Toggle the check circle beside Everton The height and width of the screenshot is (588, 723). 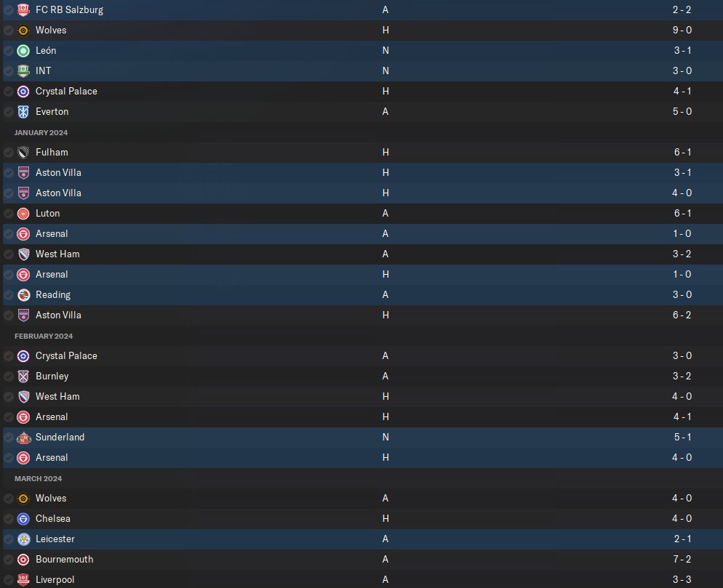tap(8, 112)
